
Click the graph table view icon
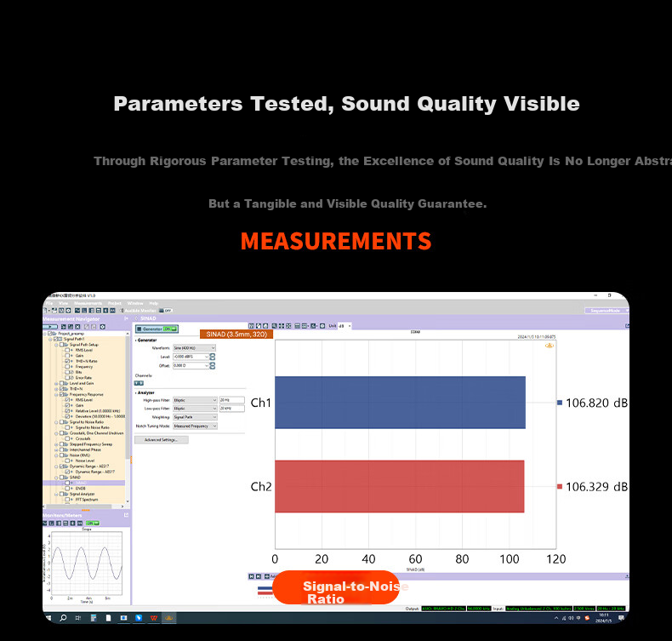pyautogui.click(x=298, y=326)
